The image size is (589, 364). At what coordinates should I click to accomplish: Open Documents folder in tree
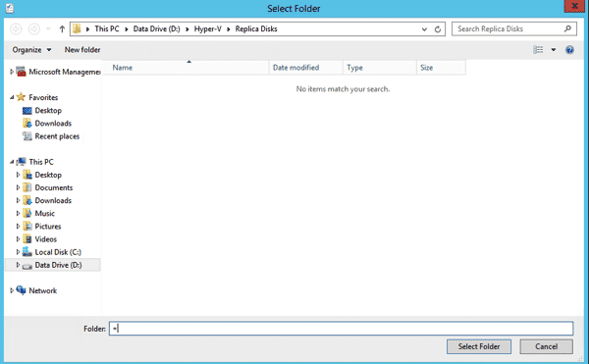coord(54,187)
